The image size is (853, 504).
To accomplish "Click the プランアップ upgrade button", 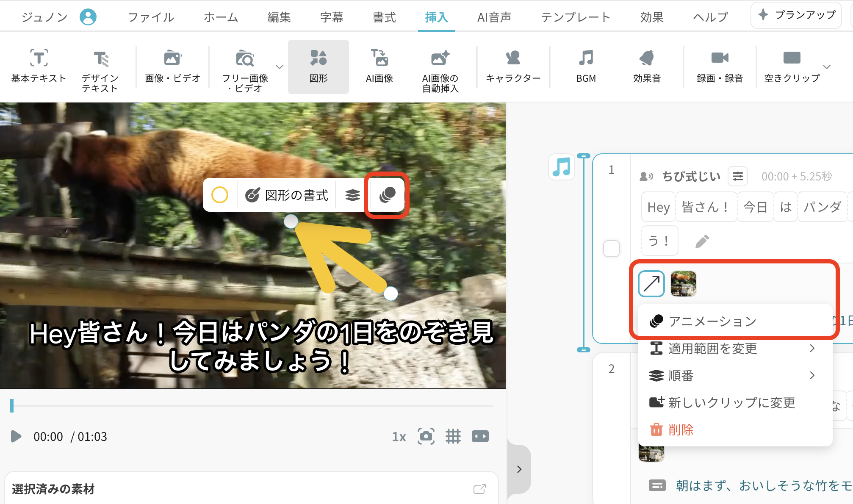I will click(x=796, y=15).
